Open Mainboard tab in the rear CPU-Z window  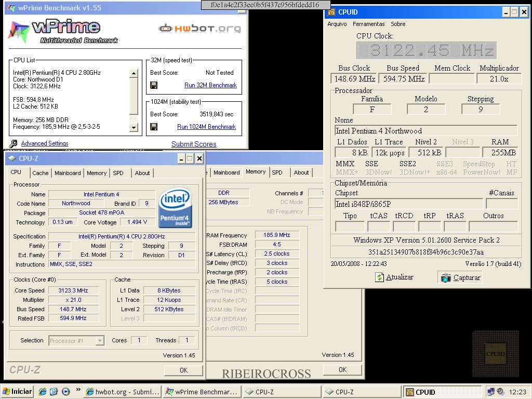pyautogui.click(x=227, y=172)
